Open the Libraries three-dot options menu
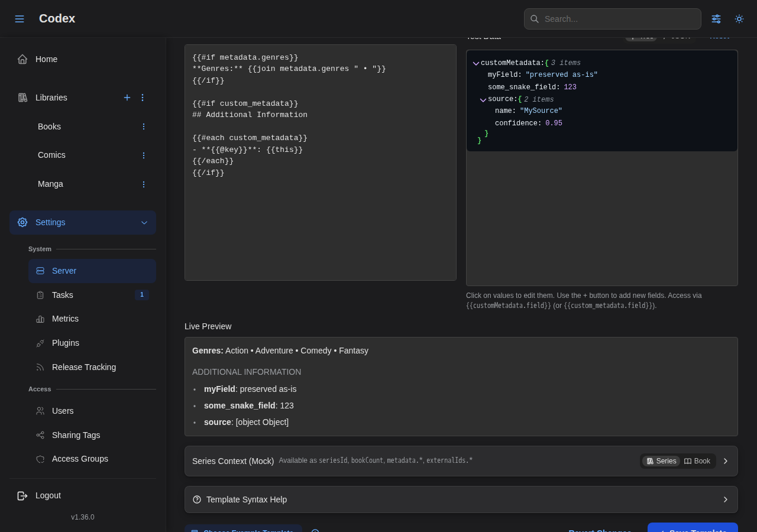The width and height of the screenshot is (757, 532). pyautogui.click(x=143, y=98)
